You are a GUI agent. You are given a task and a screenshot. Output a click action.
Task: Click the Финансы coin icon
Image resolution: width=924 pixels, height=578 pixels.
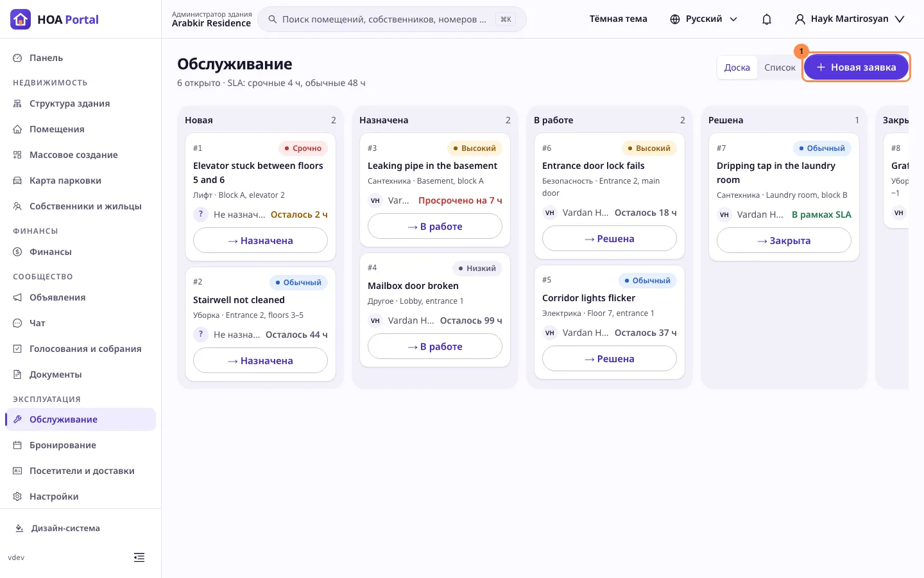[17, 252]
